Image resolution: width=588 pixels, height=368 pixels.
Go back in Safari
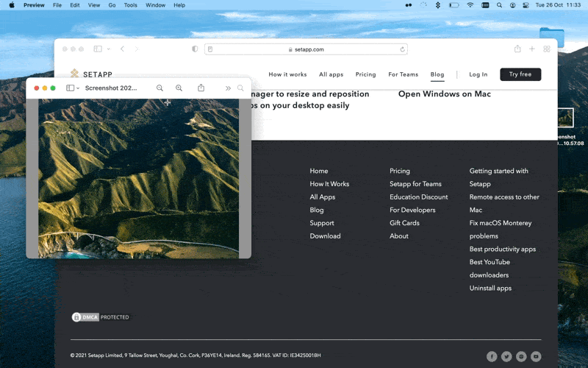pyautogui.click(x=122, y=49)
